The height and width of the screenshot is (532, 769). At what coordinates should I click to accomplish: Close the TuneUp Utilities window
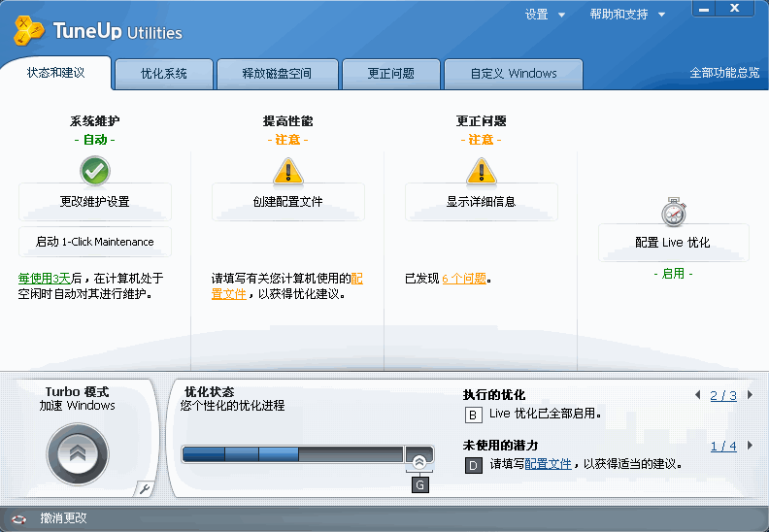click(735, 9)
